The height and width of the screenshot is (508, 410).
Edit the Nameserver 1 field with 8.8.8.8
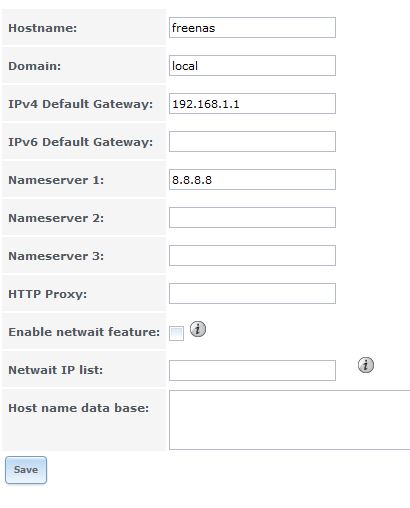pos(252,180)
